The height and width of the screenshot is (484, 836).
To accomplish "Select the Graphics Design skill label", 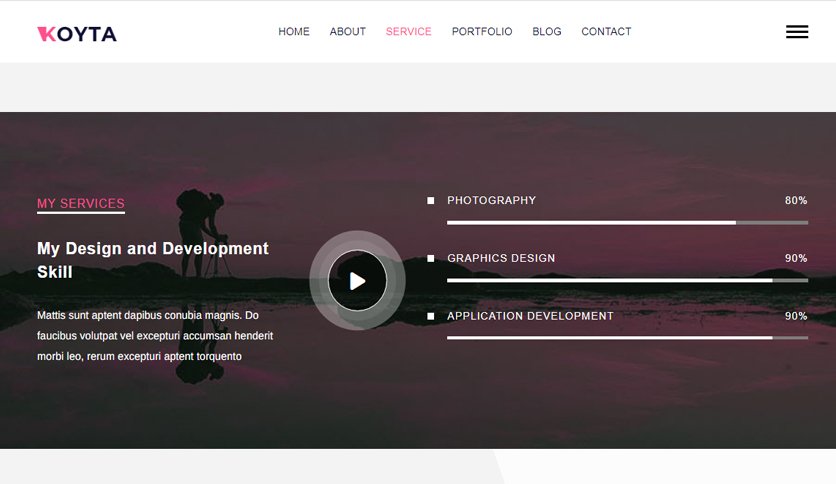I will point(501,258).
